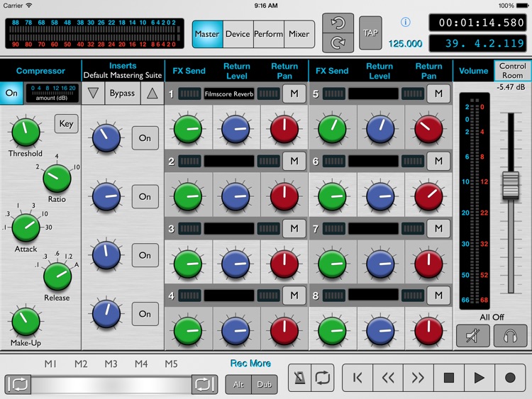Screen dimensions: 532x399
Task: Toggle the metronome icon
Action: [301, 378]
